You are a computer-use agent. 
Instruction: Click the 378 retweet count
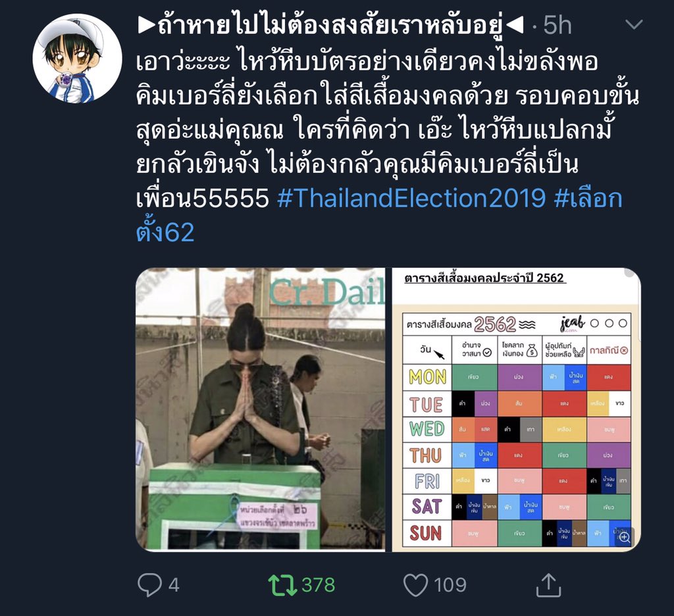318,585
